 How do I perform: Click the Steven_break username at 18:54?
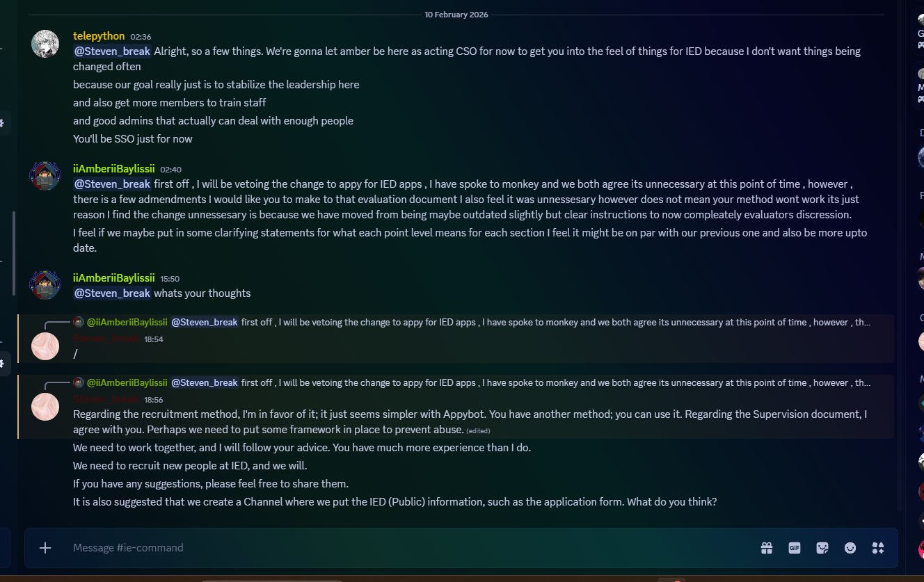[106, 339]
